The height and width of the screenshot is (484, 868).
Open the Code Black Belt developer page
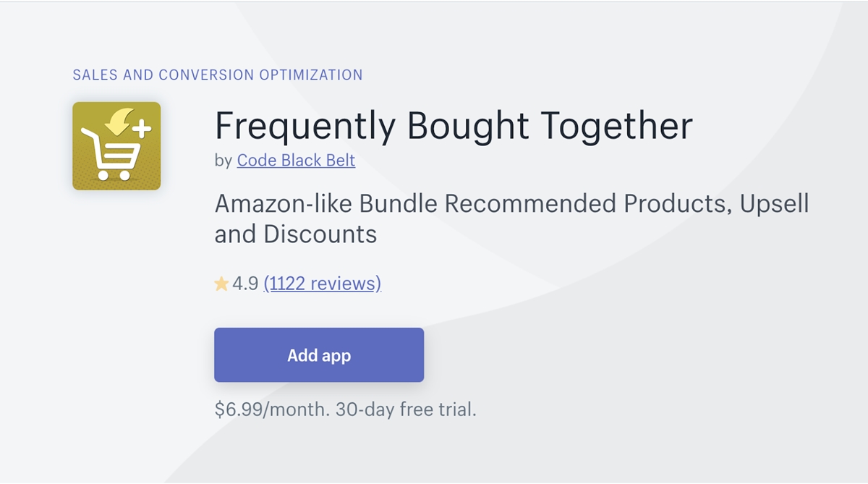tap(296, 160)
